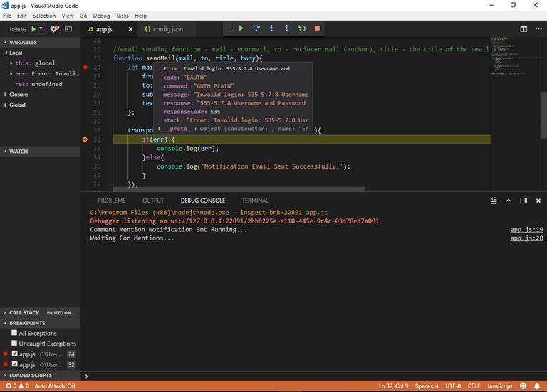Enable the All Exceptions breakpoint
547x392 pixels.
click(15, 333)
